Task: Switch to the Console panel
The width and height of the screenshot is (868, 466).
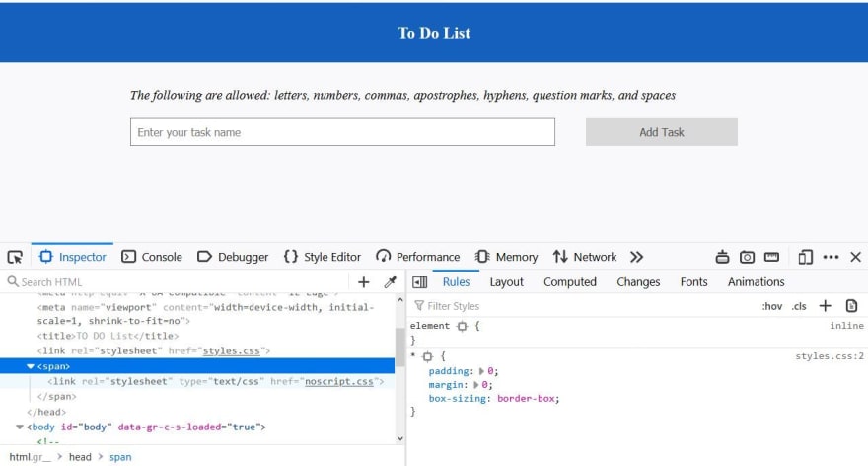Action: 152,257
